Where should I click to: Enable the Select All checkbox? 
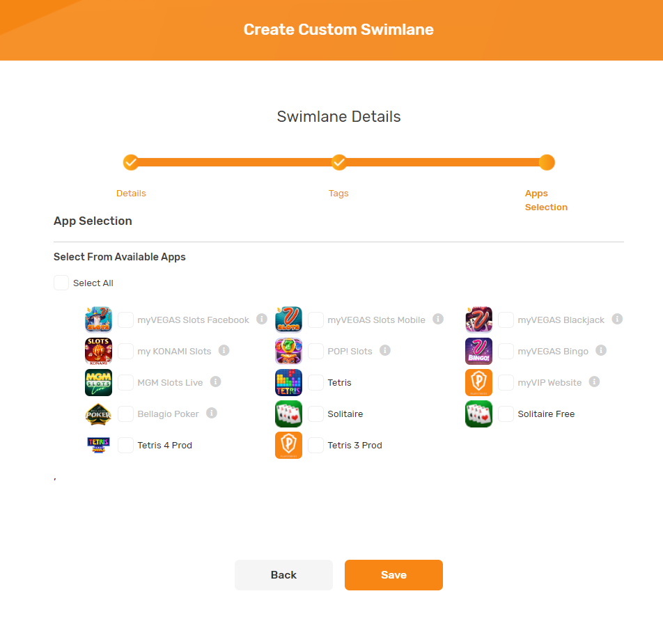pos(61,283)
